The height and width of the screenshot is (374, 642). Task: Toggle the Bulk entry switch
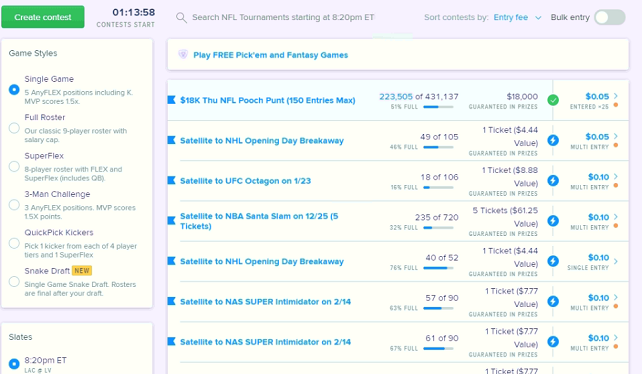pyautogui.click(x=610, y=17)
